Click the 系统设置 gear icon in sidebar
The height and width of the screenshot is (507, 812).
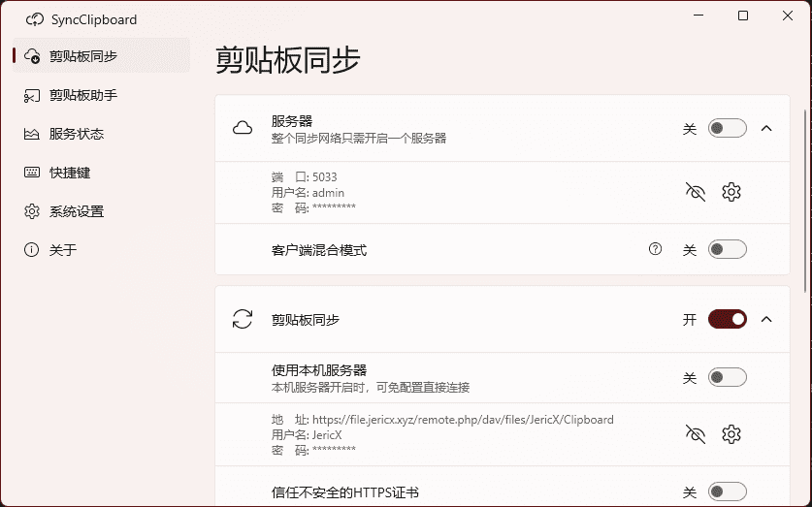point(32,211)
